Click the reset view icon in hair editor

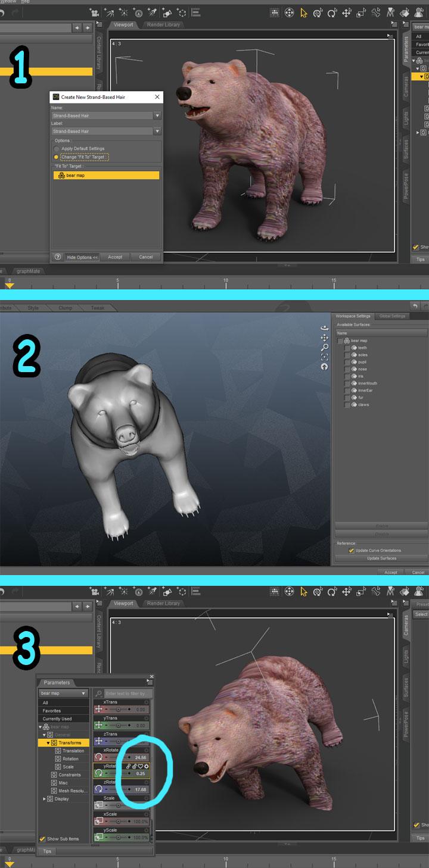tap(325, 366)
